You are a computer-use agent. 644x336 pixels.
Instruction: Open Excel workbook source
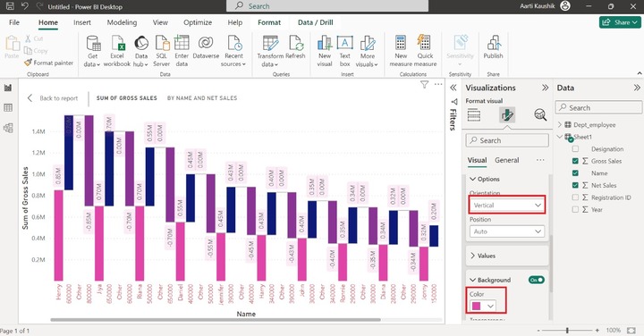pyautogui.click(x=117, y=44)
